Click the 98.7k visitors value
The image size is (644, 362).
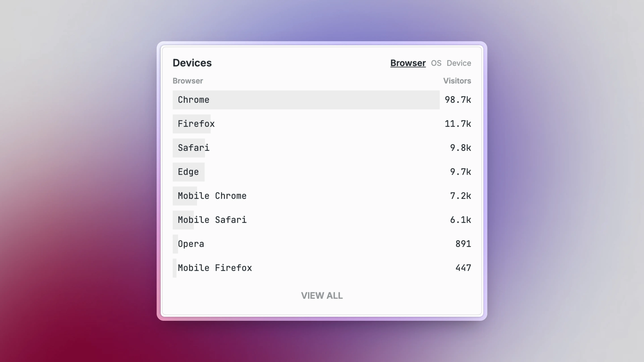(x=458, y=100)
